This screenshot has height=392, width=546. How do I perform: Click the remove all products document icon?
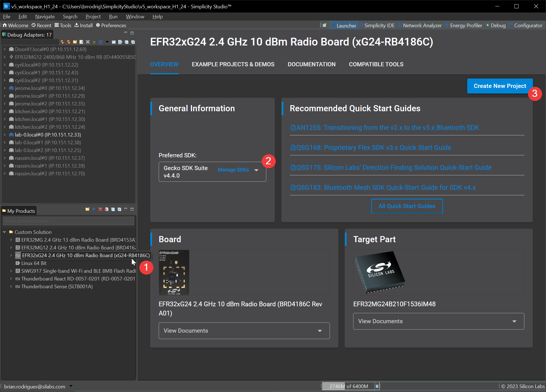(x=107, y=209)
